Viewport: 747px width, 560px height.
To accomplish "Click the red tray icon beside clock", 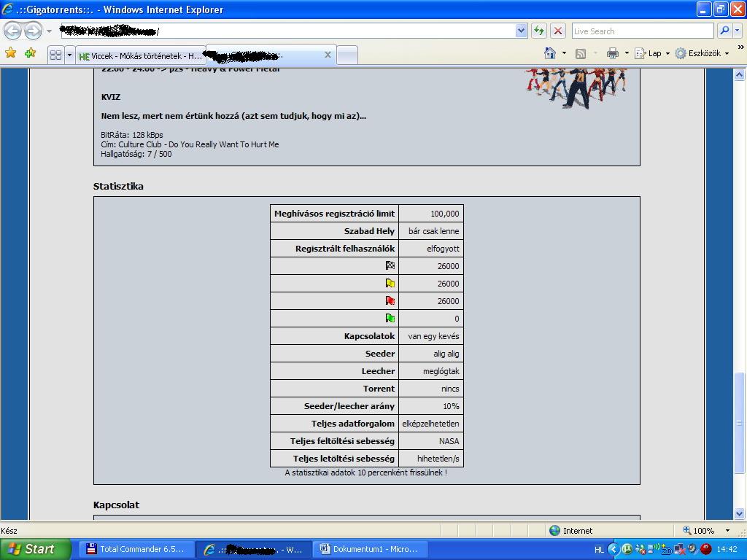I will pos(706,549).
